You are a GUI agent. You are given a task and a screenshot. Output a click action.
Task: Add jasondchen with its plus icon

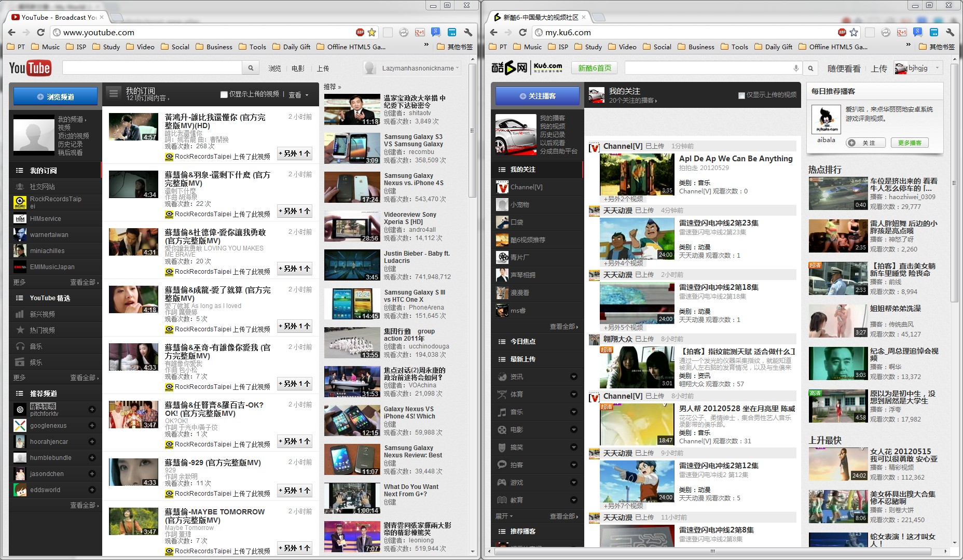point(92,474)
